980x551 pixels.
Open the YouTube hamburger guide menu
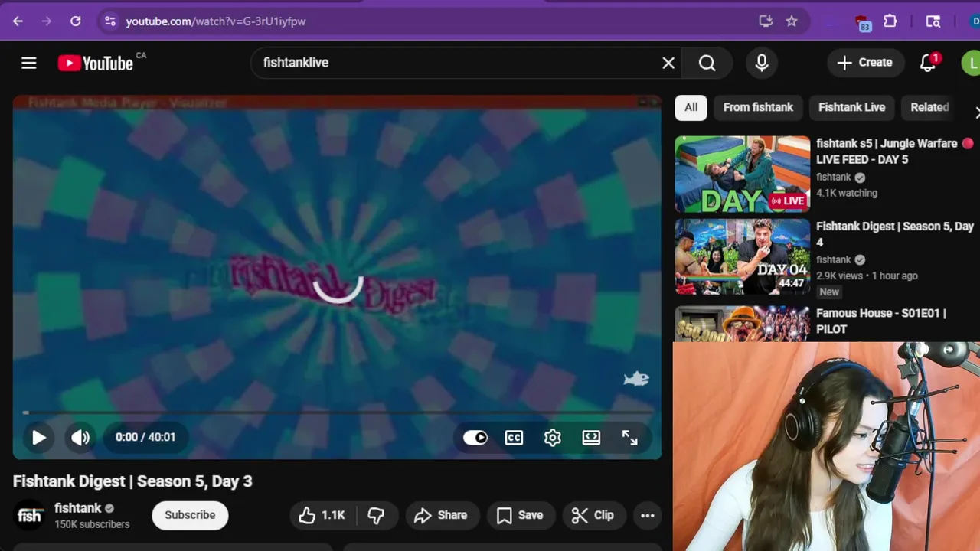29,63
